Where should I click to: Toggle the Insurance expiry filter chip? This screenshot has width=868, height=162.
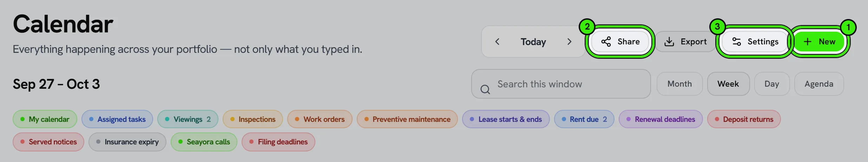[127, 142]
